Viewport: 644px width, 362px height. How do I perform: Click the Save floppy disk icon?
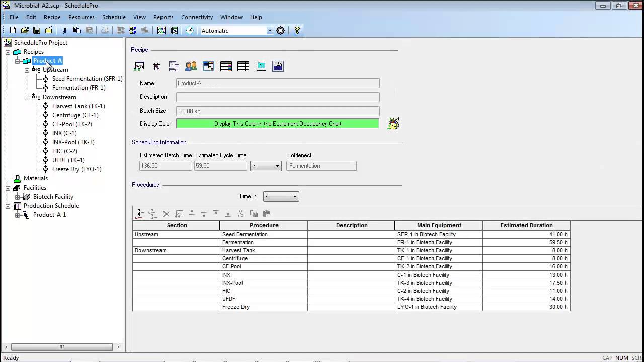(x=37, y=31)
